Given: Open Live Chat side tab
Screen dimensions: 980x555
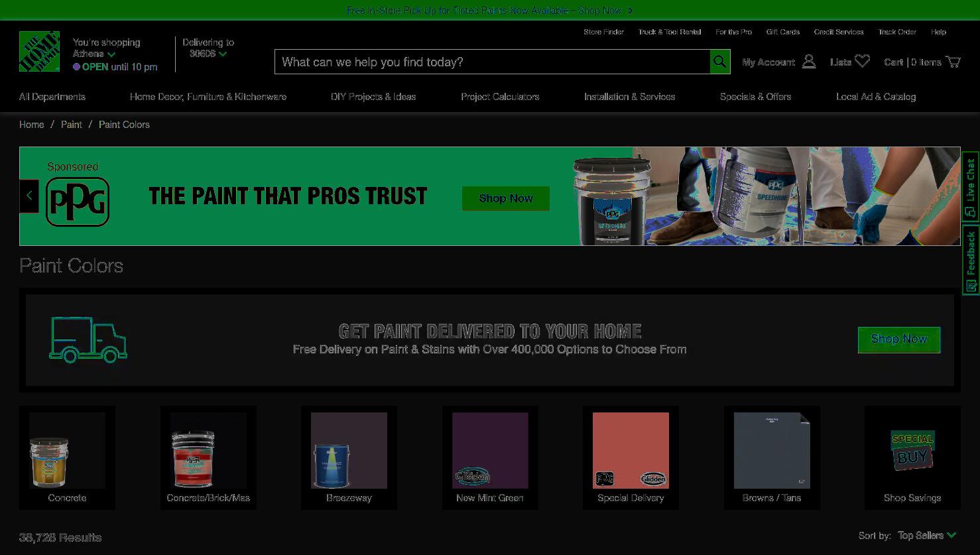Looking at the screenshot, I should tap(971, 187).
